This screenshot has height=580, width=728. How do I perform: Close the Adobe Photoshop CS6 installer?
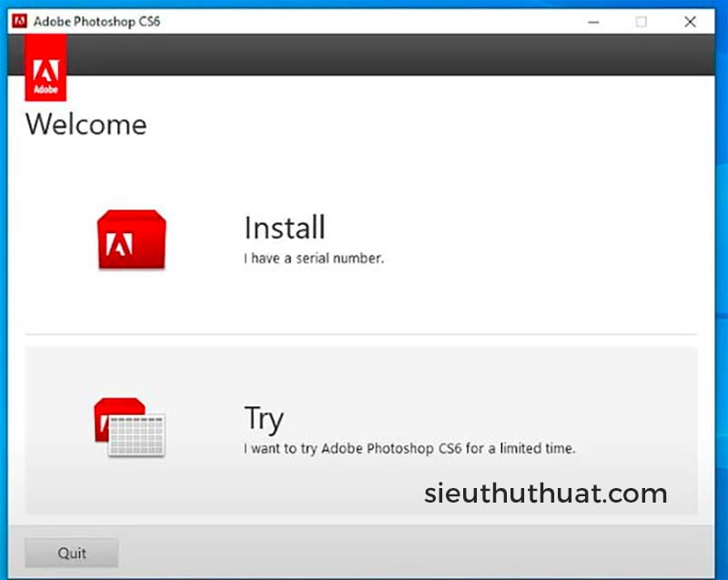pyautogui.click(x=690, y=22)
